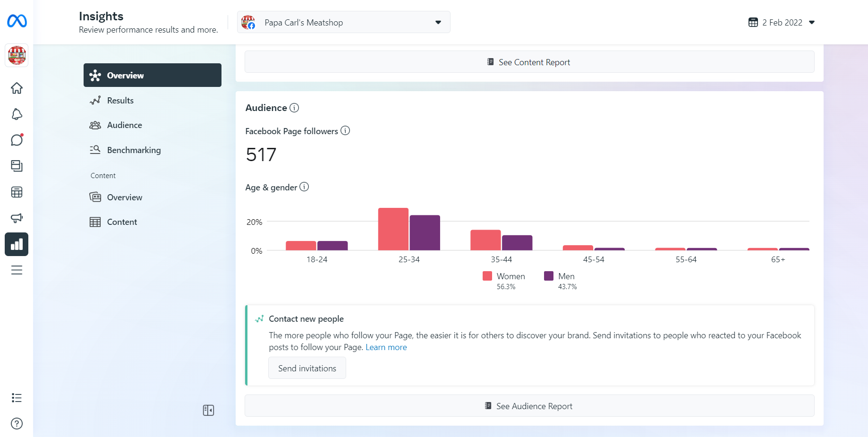Open Benchmarking in Insights navigation
Image resolution: width=868 pixels, height=437 pixels.
[153, 150]
